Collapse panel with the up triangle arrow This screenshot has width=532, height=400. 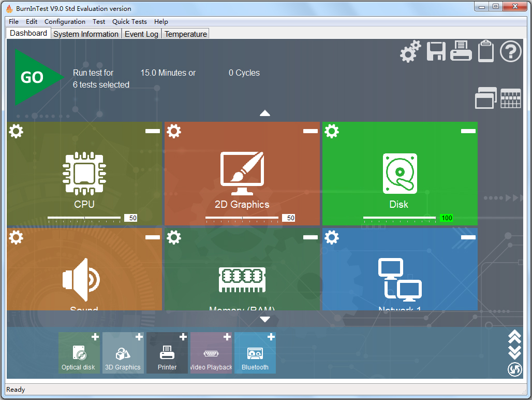(x=264, y=113)
